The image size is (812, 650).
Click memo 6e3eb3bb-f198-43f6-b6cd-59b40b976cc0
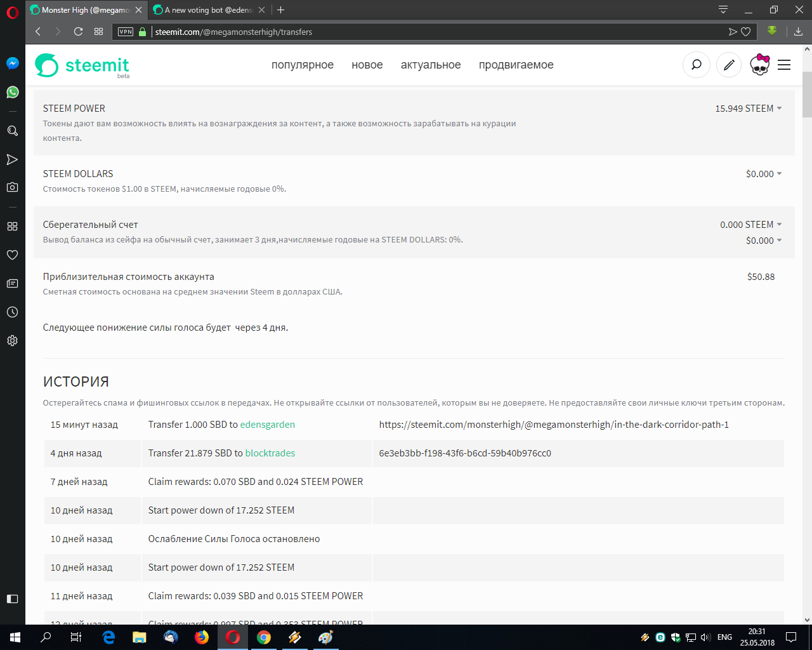pyautogui.click(x=465, y=453)
